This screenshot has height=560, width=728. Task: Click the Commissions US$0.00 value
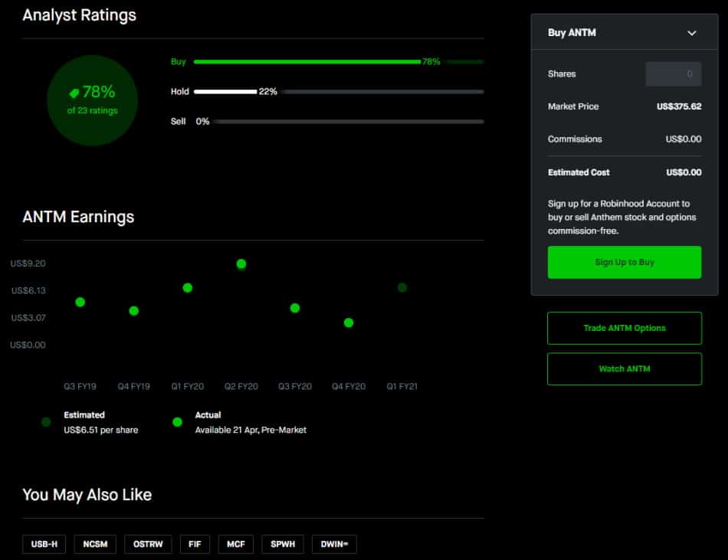[684, 139]
